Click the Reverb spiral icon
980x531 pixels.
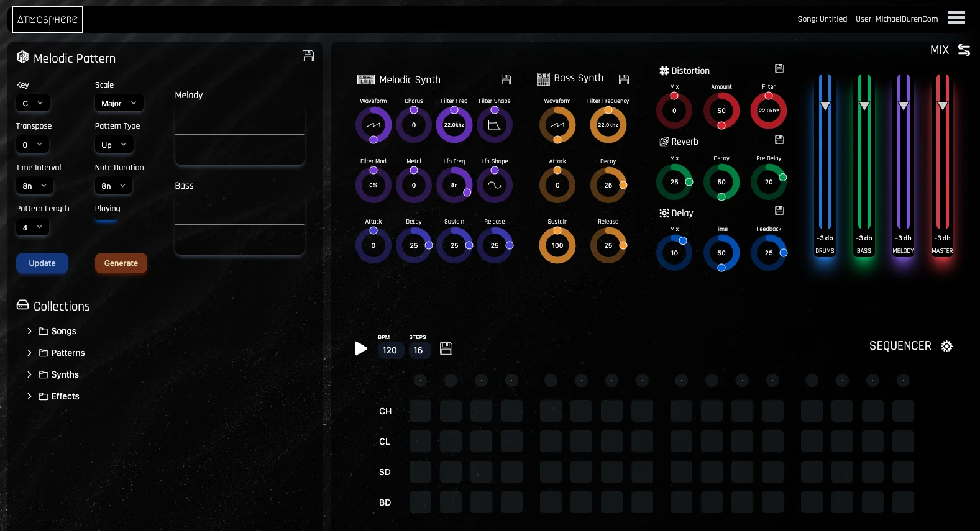click(664, 142)
